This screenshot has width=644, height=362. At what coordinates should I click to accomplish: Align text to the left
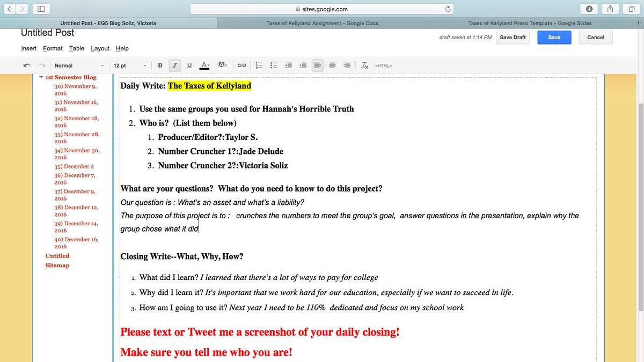[x=318, y=65]
